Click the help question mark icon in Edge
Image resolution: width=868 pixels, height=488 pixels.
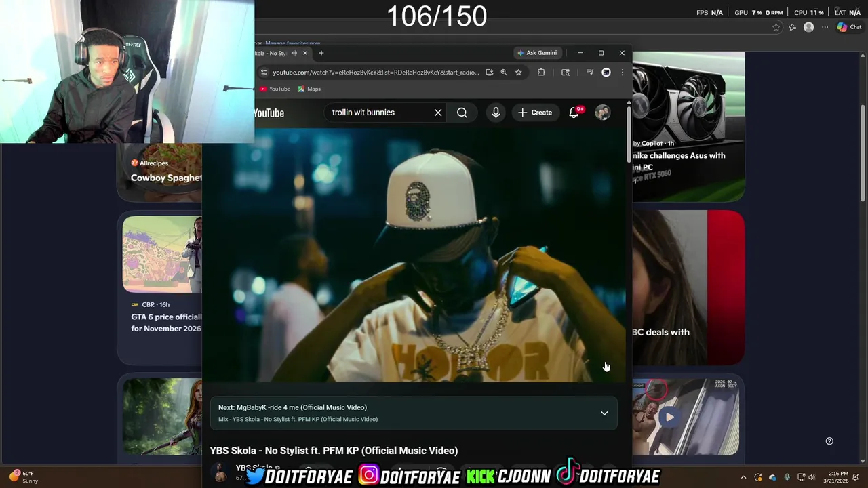pos(829,441)
